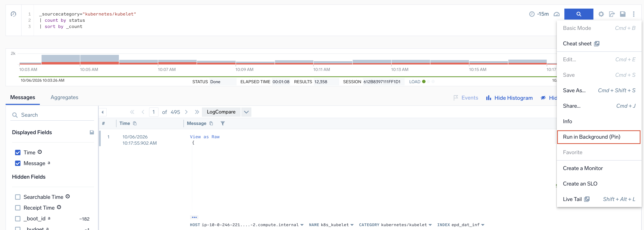Click the LogCompare button
Image resolution: width=644 pixels, height=230 pixels.
(221, 112)
